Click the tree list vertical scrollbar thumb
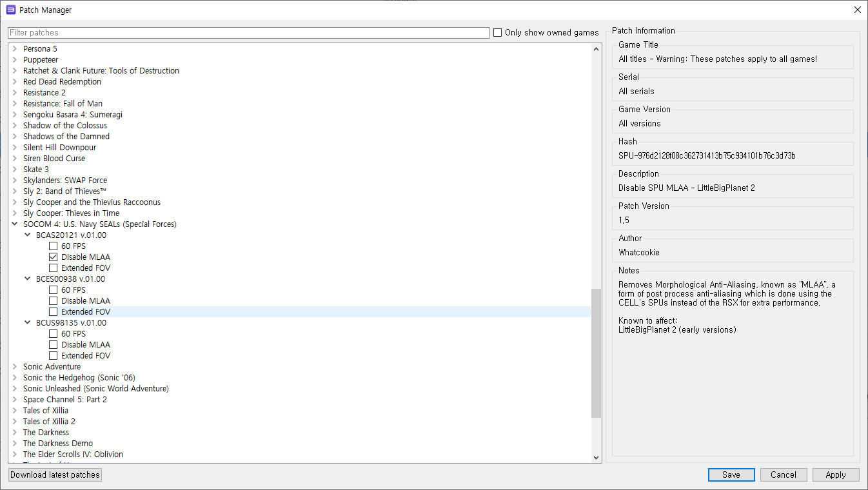This screenshot has width=868, height=490. coord(596,353)
